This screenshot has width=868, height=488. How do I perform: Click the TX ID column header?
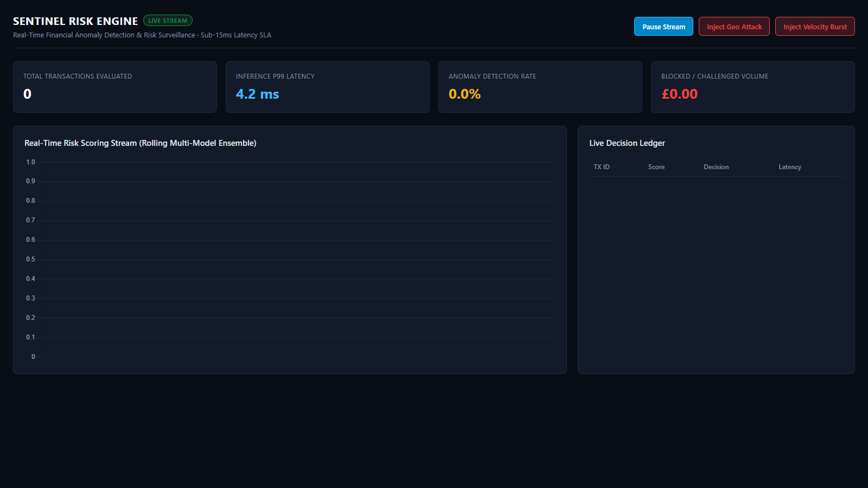[x=602, y=167]
